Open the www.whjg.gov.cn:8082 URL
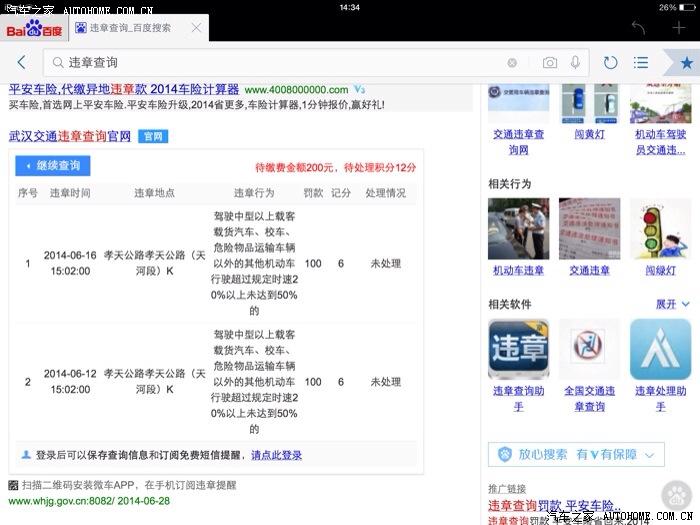 pos(63,501)
